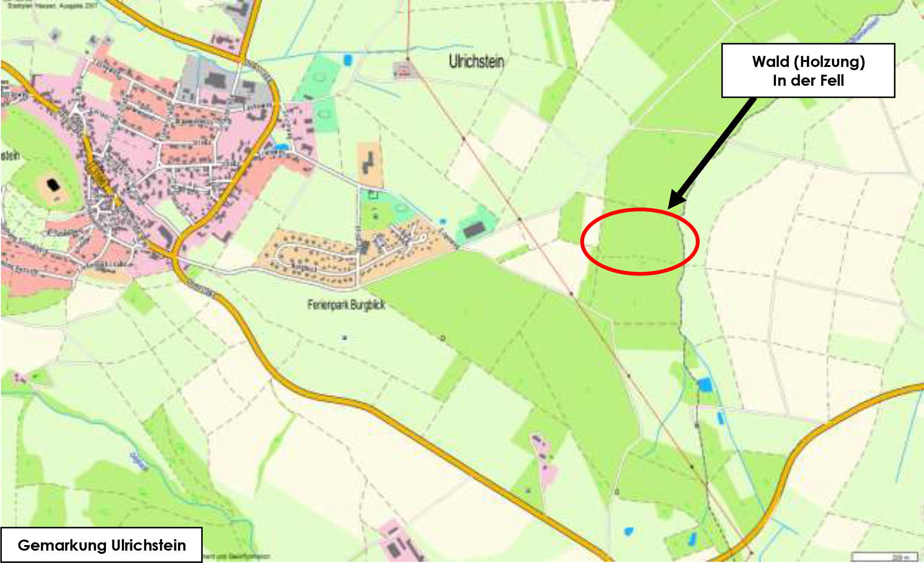Click the large blue pond east of the forest
Screen dimensions: 924x563
(705, 385)
